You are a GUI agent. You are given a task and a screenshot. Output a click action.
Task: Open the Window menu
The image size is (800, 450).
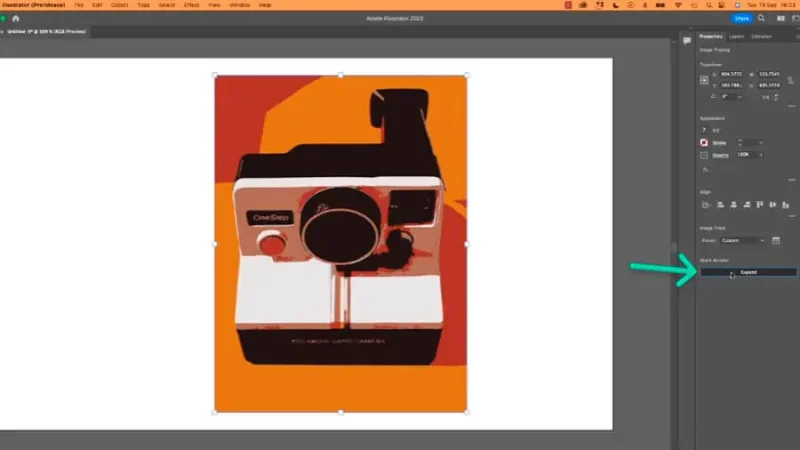coord(239,5)
